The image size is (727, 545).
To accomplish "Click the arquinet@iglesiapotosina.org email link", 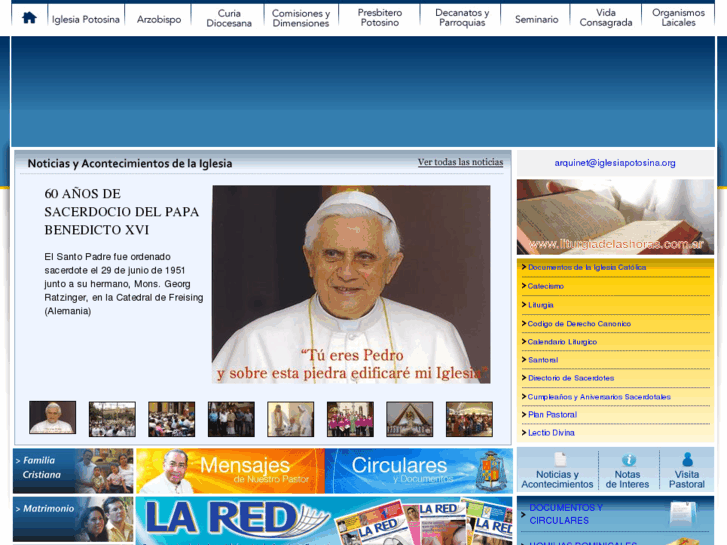I will point(615,163).
